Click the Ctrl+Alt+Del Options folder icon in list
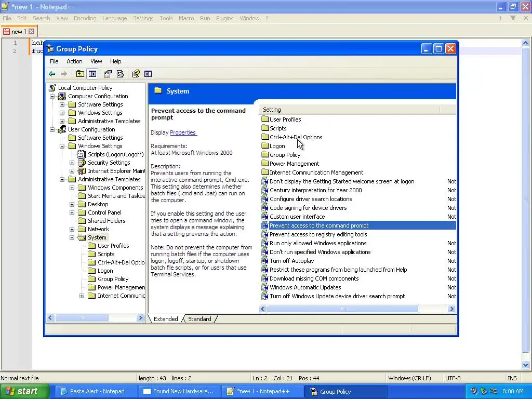Viewport: 532px width, 399px height. coord(265,137)
